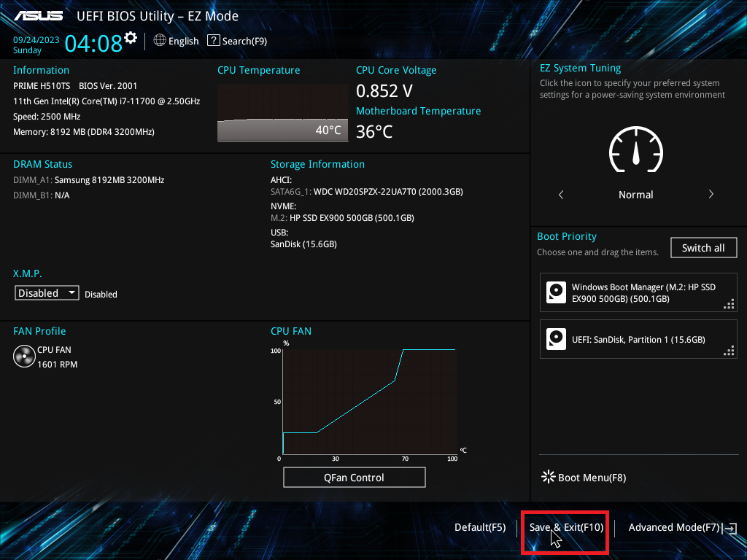Select the Windows Boot Manager boot entry
Image resolution: width=747 pixels, height=560 pixels.
[638, 292]
